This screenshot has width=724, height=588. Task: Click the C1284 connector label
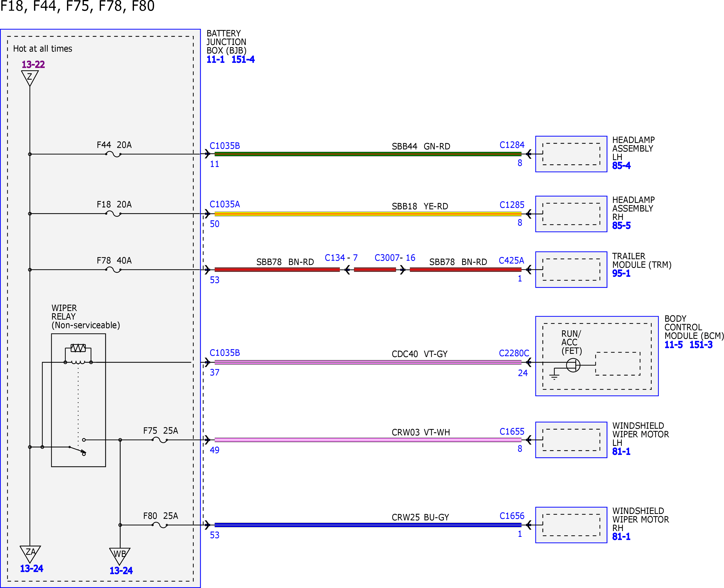(x=512, y=145)
